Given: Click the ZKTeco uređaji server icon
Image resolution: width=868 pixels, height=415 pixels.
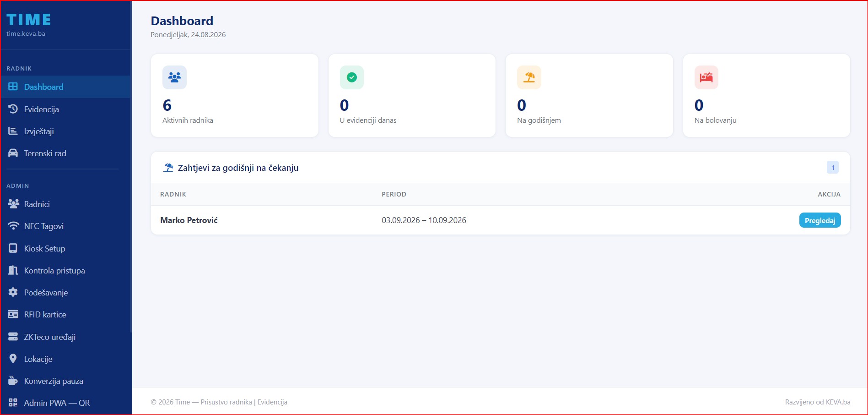Looking at the screenshot, I should (13, 337).
